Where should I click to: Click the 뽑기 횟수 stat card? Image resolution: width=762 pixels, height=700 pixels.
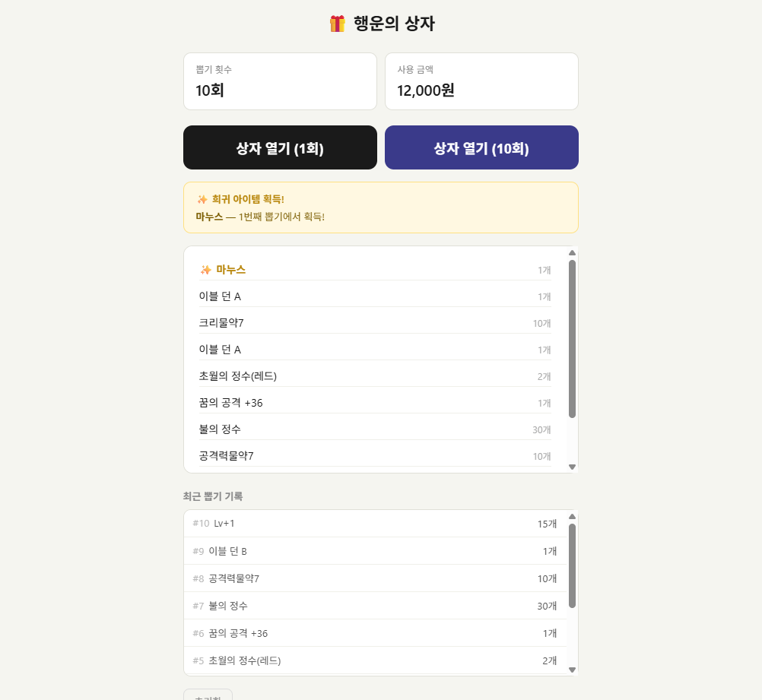[x=280, y=81]
